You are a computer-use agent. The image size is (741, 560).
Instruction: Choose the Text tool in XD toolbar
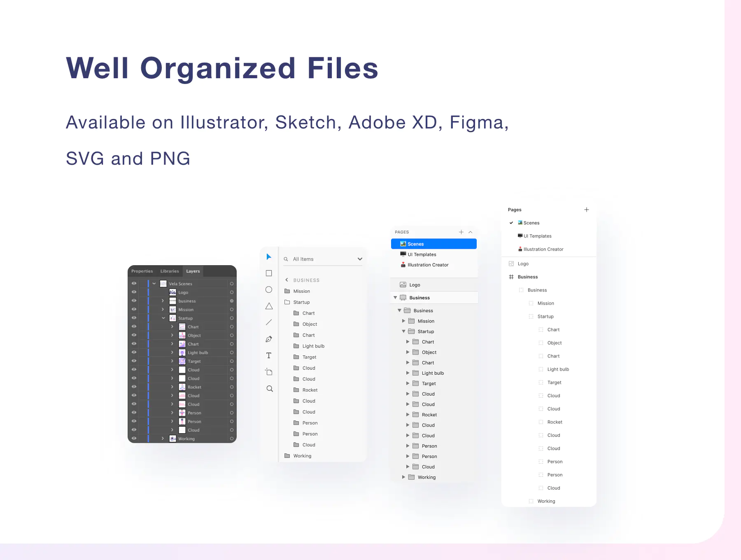(269, 355)
